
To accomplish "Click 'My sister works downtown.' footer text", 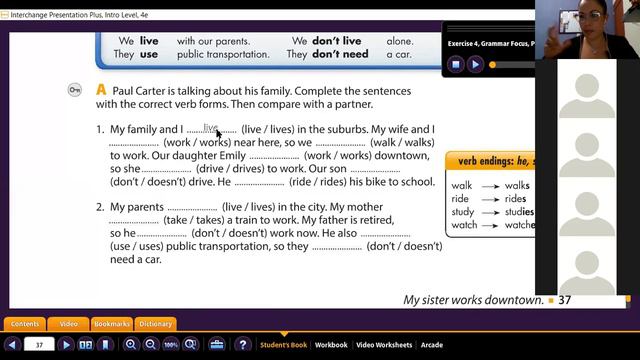I will click(473, 300).
